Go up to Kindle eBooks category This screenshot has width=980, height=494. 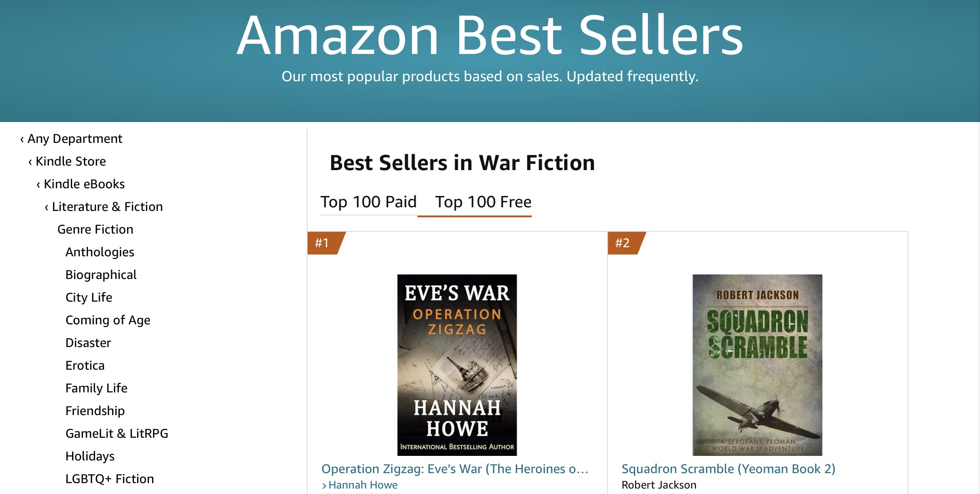pos(84,184)
